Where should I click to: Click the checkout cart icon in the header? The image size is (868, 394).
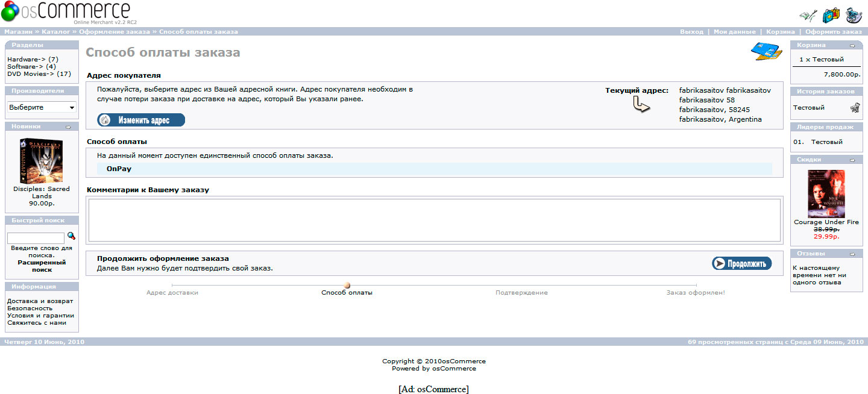[x=854, y=15]
